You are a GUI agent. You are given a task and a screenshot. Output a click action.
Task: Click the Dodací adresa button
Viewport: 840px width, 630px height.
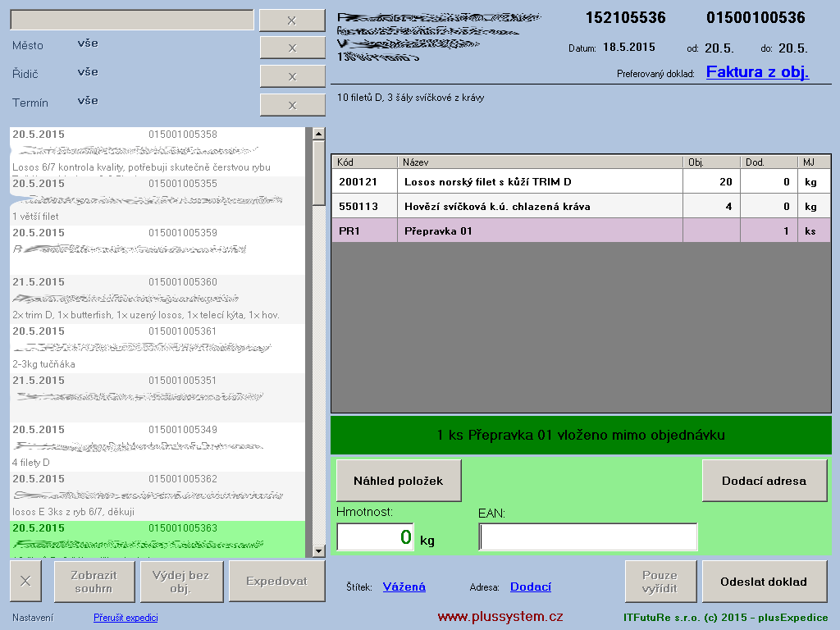pyautogui.click(x=765, y=481)
